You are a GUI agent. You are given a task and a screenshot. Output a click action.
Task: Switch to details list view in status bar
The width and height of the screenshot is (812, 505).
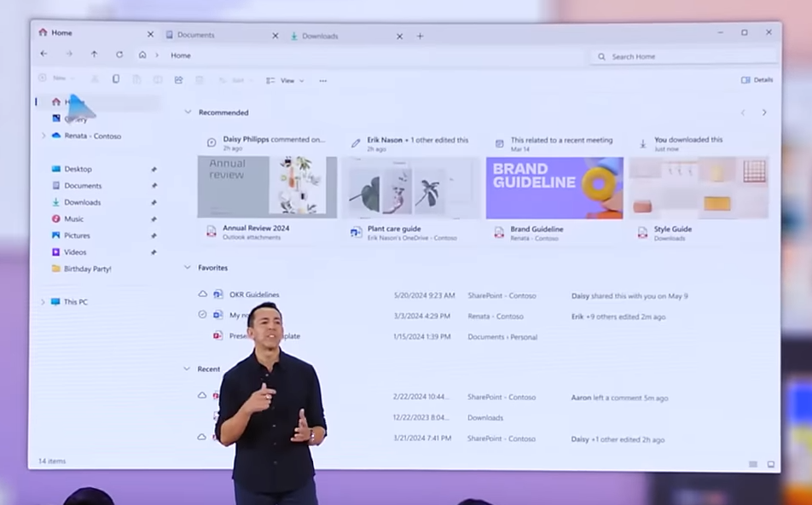753,464
